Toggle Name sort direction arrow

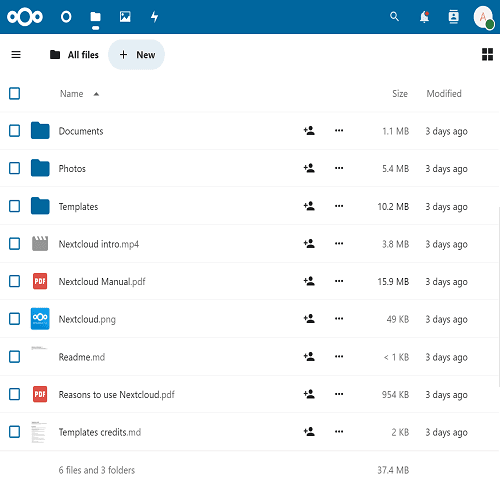point(96,94)
